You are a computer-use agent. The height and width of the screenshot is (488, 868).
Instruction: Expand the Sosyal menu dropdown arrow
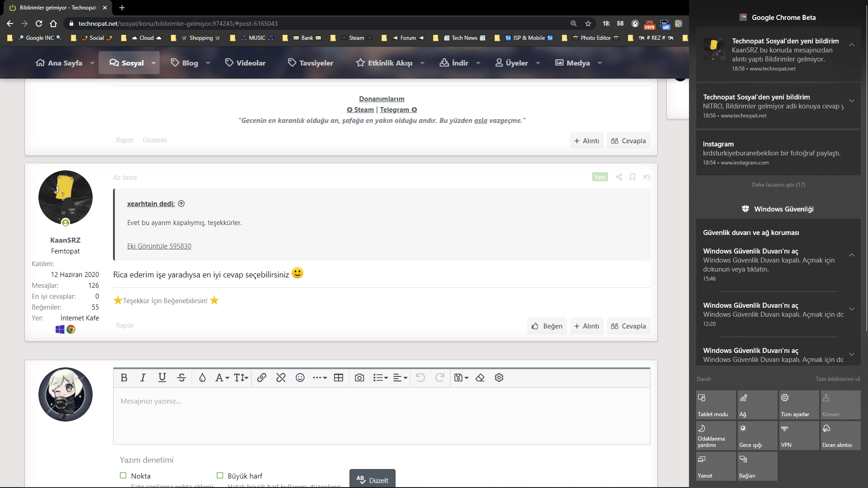(154, 63)
